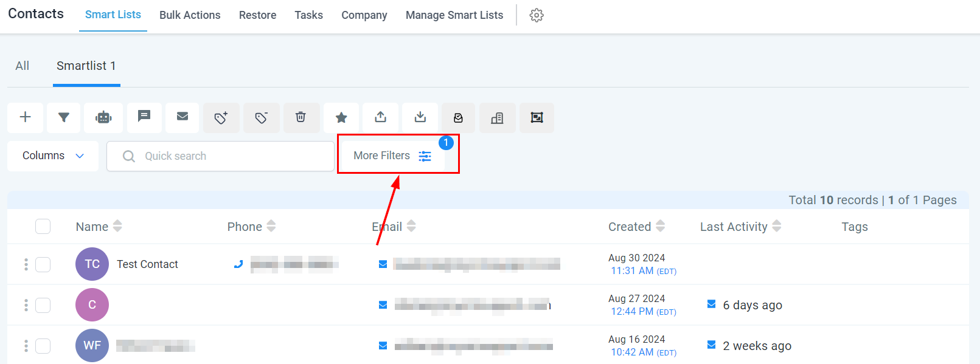Switch to Smart Lists tab

pyautogui.click(x=113, y=15)
